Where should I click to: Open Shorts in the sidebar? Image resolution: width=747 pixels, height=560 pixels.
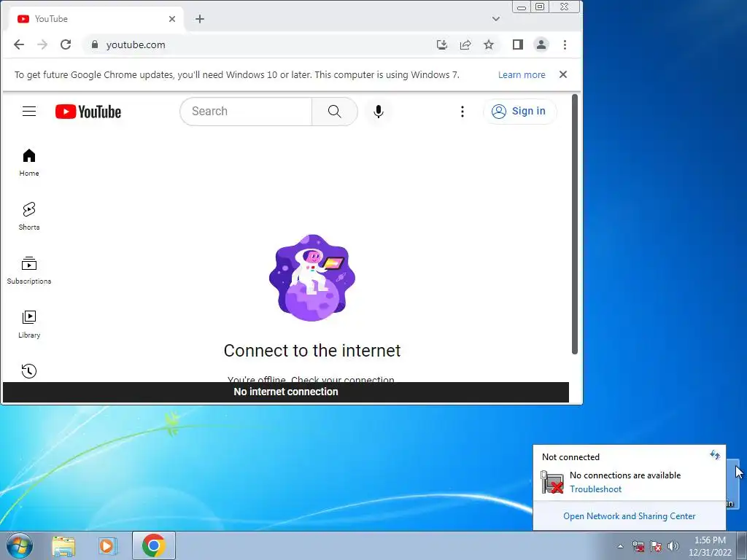coord(29,216)
